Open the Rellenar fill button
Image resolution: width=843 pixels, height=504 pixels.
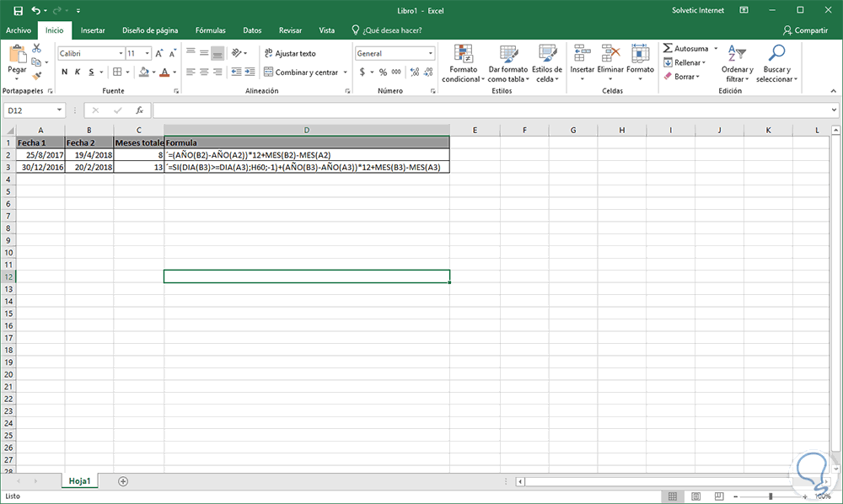pos(685,62)
